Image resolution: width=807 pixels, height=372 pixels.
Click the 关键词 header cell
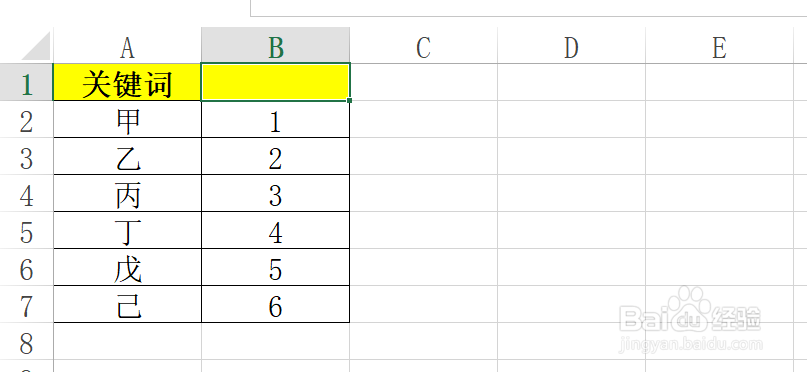click(x=127, y=82)
